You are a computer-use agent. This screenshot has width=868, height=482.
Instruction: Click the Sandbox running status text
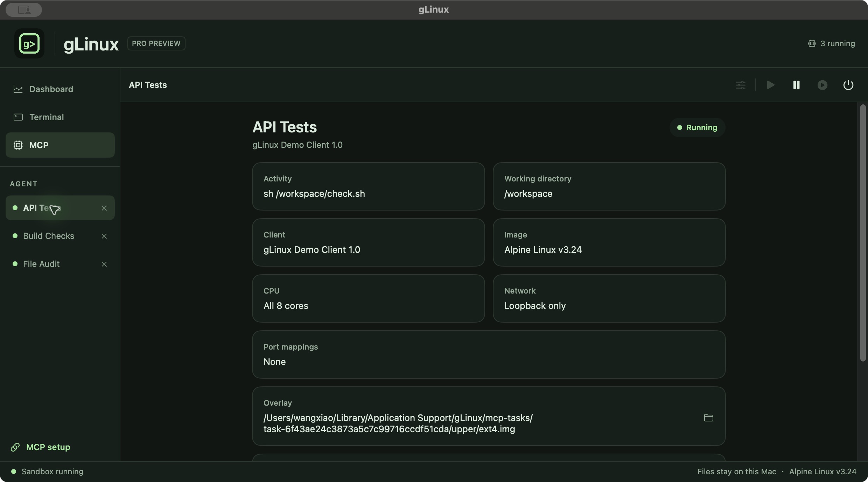click(x=52, y=471)
